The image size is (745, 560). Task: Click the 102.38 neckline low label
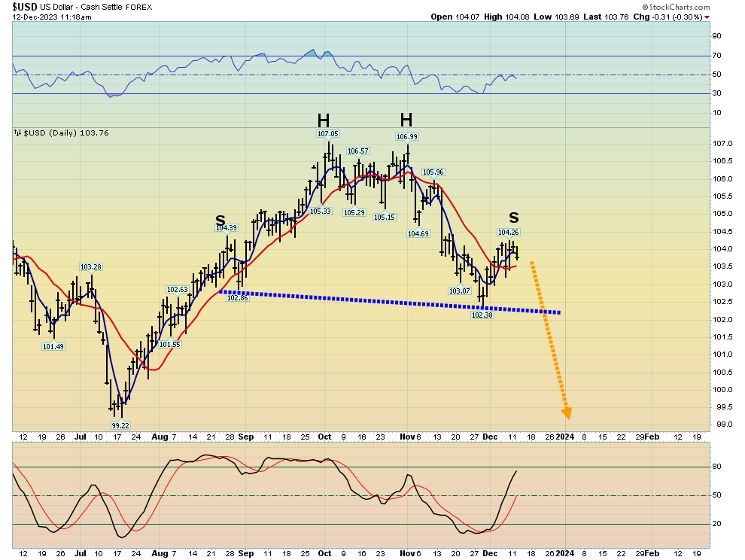[482, 315]
